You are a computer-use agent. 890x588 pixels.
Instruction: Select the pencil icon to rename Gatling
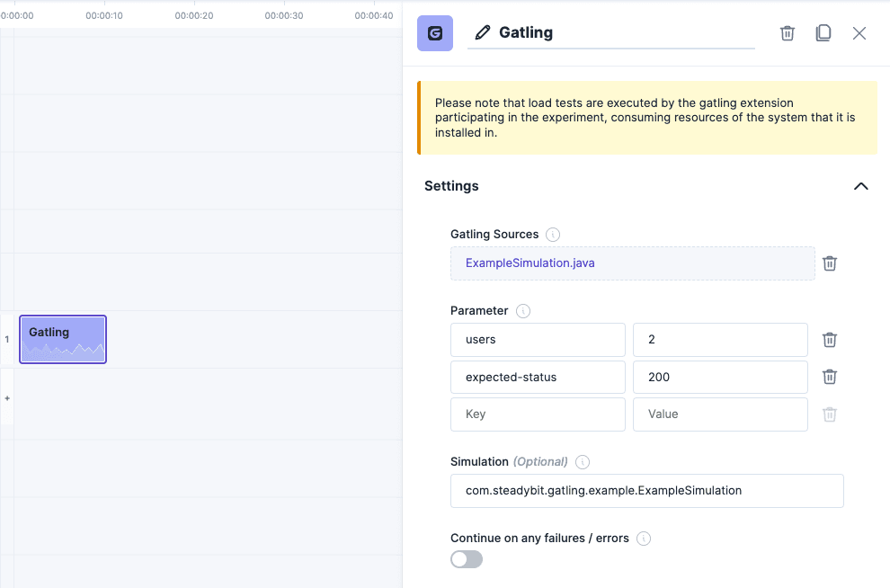[x=483, y=32]
